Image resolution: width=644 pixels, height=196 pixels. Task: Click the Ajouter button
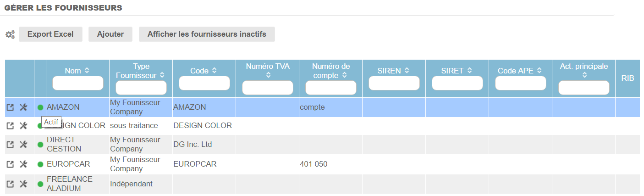pos(110,34)
